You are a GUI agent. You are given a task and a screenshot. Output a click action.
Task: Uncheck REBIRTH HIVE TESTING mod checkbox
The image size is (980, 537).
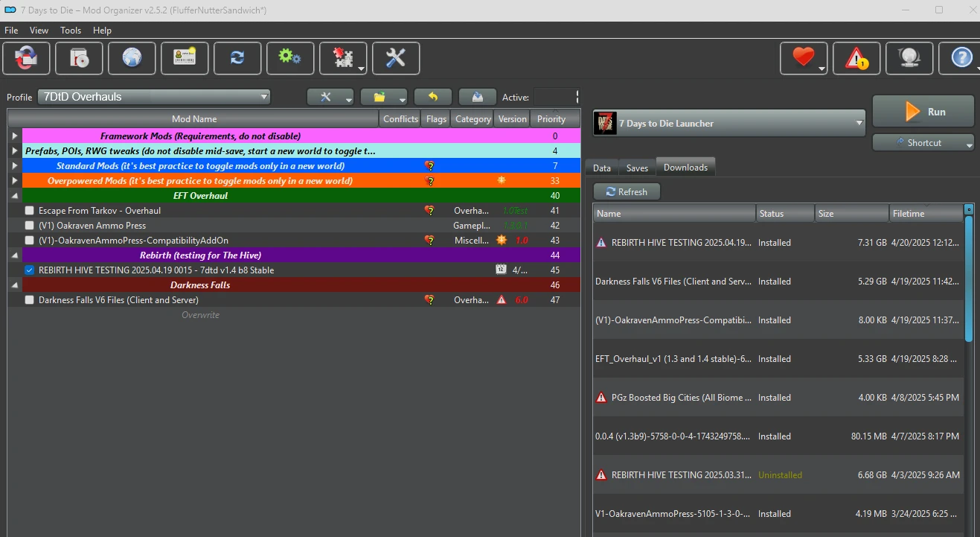click(x=30, y=270)
